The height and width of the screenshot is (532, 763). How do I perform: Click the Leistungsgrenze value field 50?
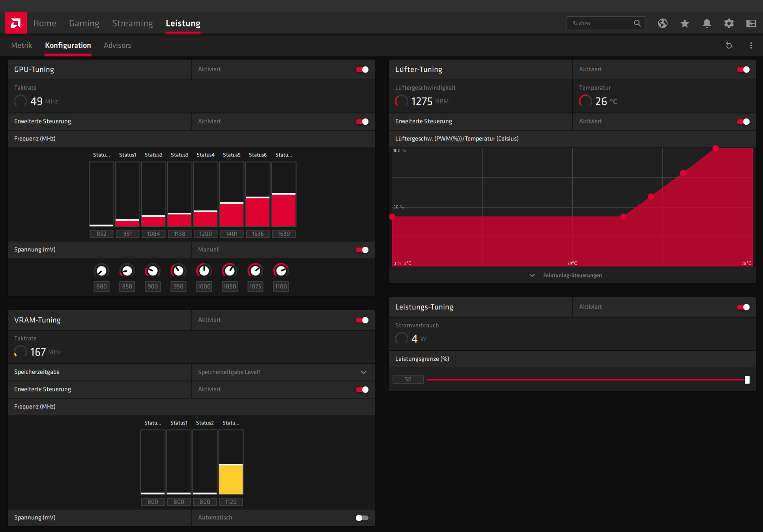pos(408,380)
